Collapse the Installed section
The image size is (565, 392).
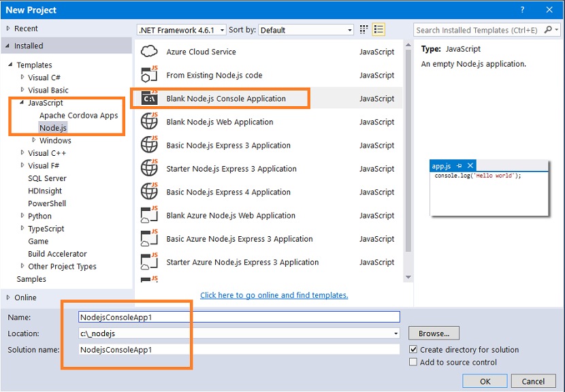click(x=7, y=46)
